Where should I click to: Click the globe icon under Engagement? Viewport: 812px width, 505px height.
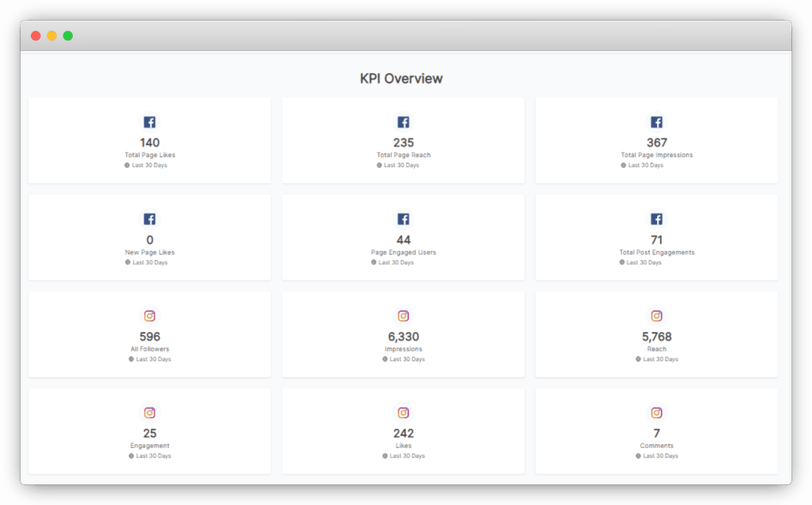tap(131, 456)
